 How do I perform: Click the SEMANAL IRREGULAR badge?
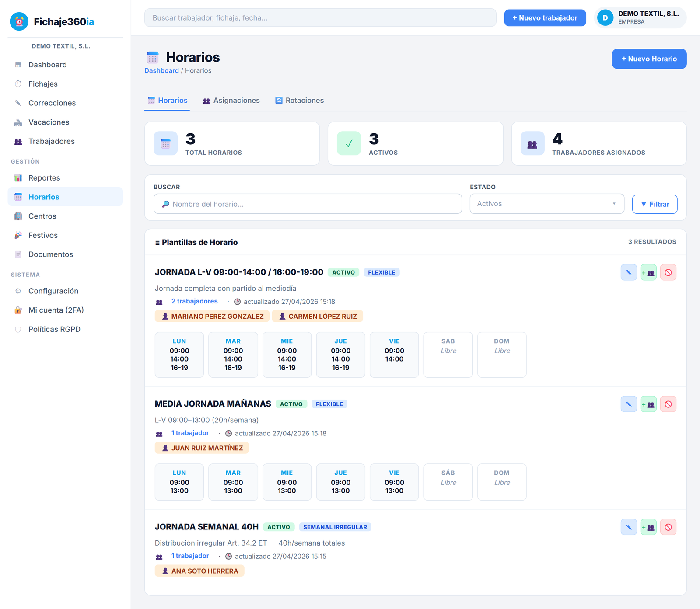[335, 527]
